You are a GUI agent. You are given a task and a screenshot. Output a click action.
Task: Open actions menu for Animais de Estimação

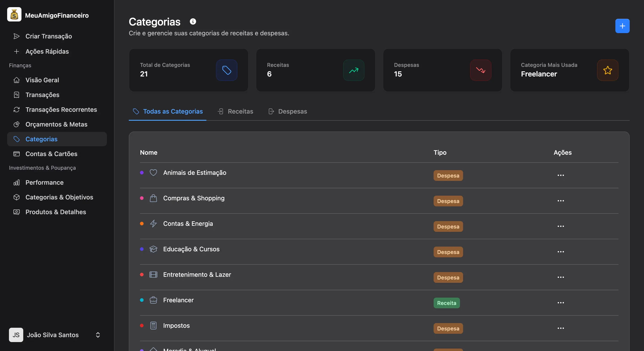[561, 175]
